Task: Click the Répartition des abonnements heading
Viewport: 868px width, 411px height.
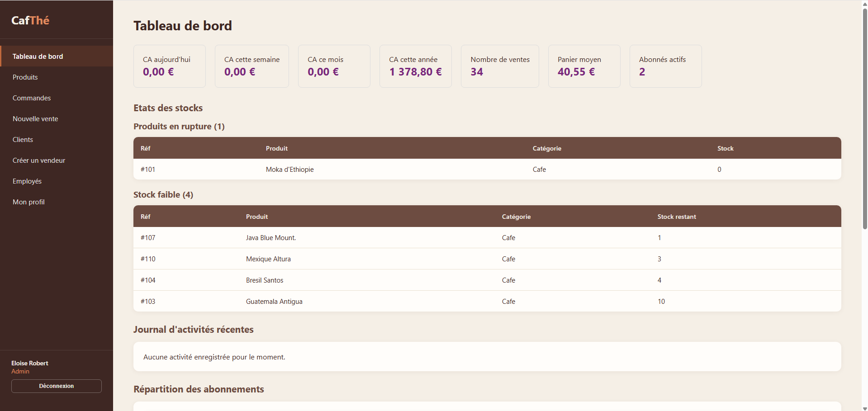Action: tap(199, 389)
